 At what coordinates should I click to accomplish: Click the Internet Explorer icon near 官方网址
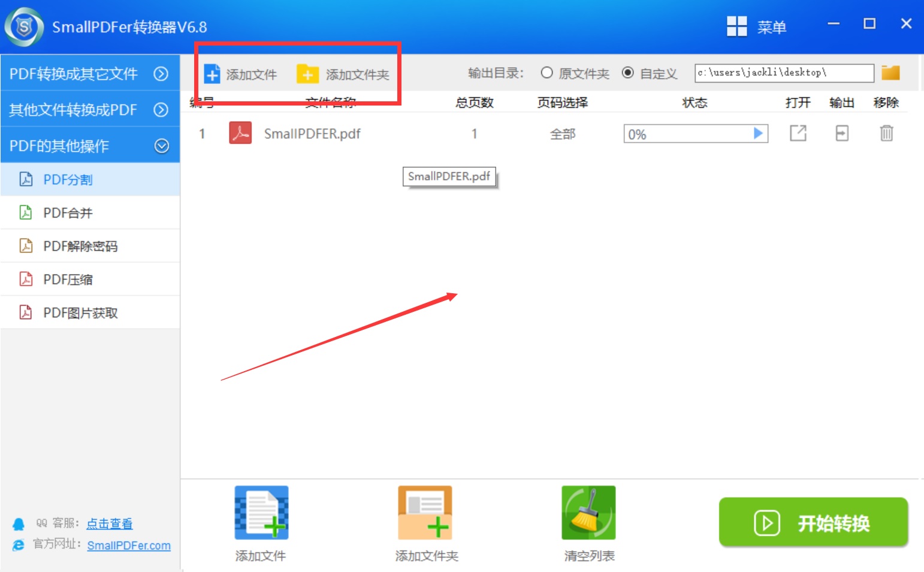click(19, 545)
